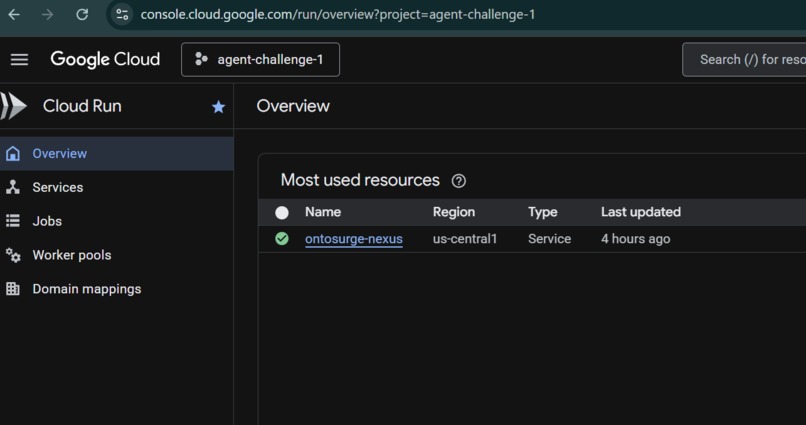Sort by Last updated column header
Image resolution: width=806 pixels, height=425 pixels.
[x=641, y=212]
